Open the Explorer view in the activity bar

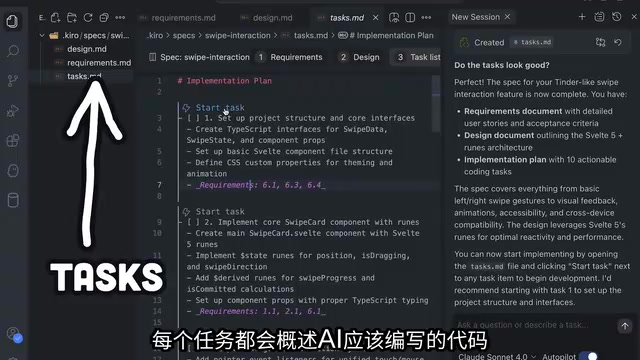(x=13, y=21)
